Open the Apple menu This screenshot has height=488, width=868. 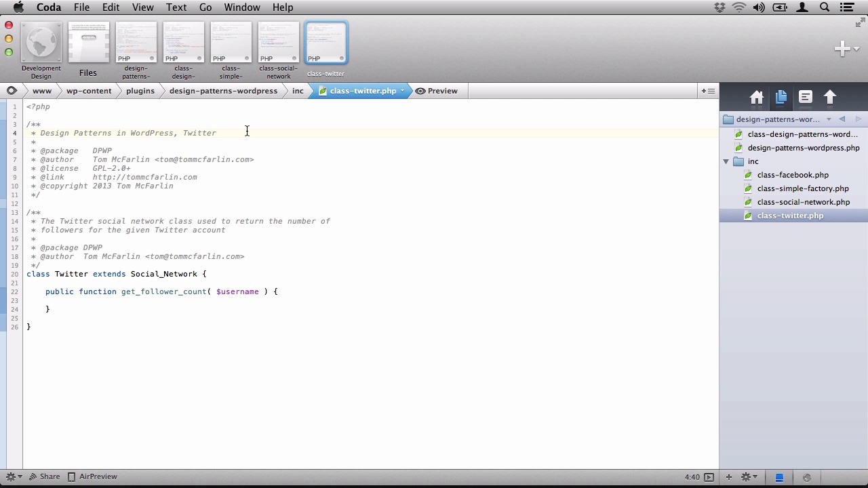pyautogui.click(x=18, y=7)
